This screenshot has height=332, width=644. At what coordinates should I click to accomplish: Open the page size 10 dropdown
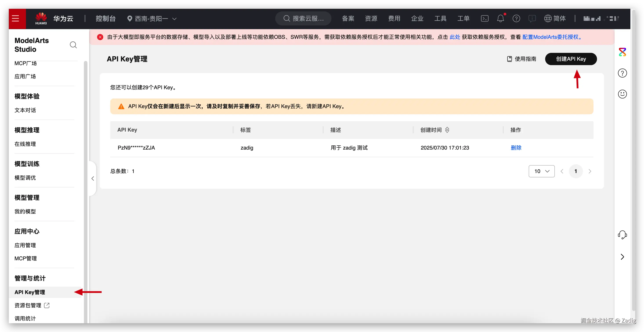click(x=541, y=171)
